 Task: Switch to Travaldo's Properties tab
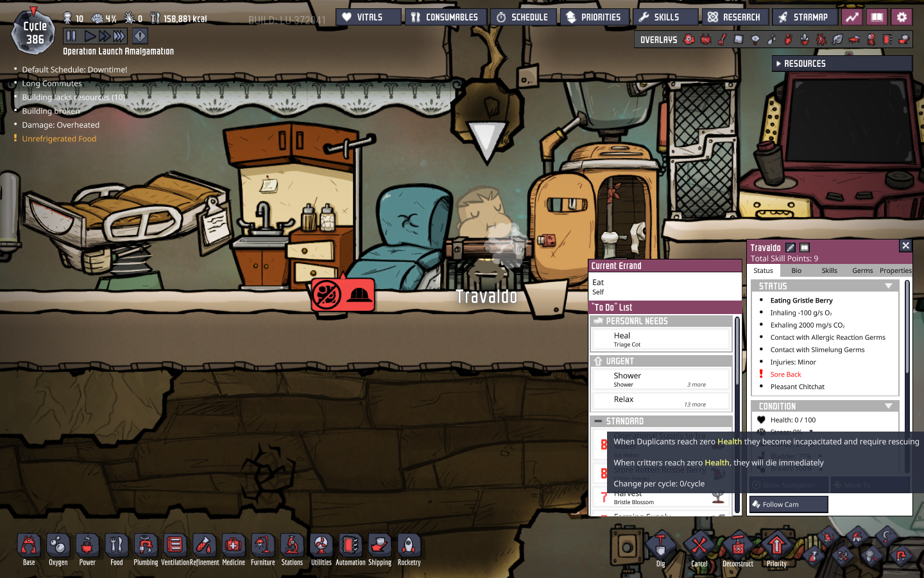(895, 270)
